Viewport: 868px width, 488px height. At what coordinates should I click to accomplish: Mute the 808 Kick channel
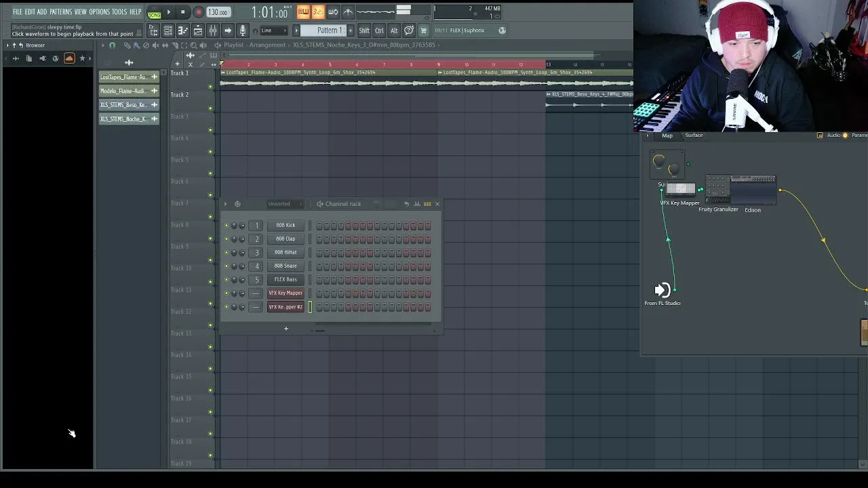tap(226, 226)
